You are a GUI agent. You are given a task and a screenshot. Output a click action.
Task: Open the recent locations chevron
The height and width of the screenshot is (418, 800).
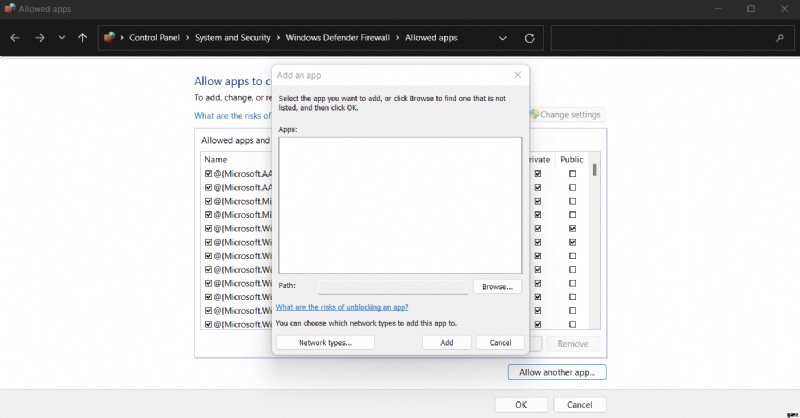click(62, 38)
